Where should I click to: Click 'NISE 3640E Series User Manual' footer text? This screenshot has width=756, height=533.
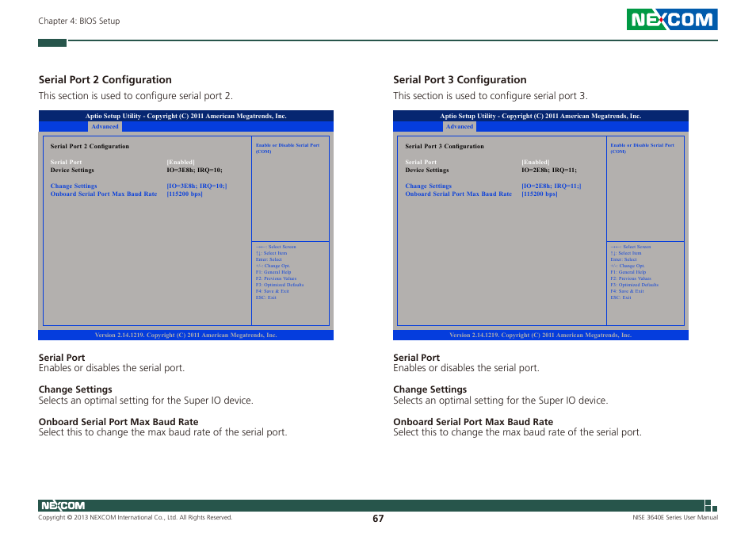click(675, 518)
